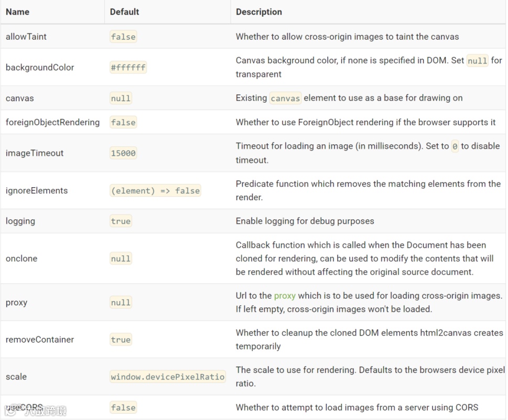
Task: Select the ignoreElements option name
Action: (x=37, y=190)
